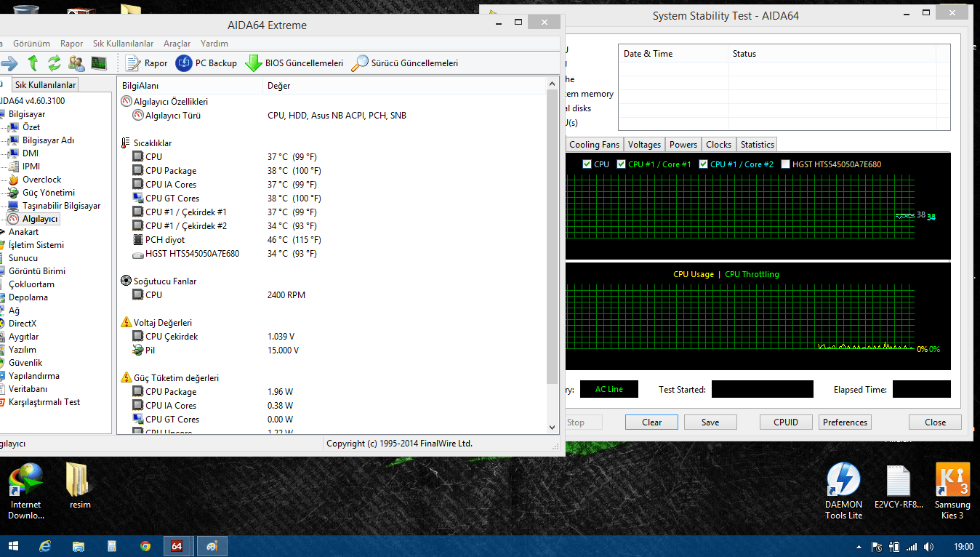Screen dimensions: 980x557
Task: Select Sunucu category in the tree
Action: (x=23, y=258)
